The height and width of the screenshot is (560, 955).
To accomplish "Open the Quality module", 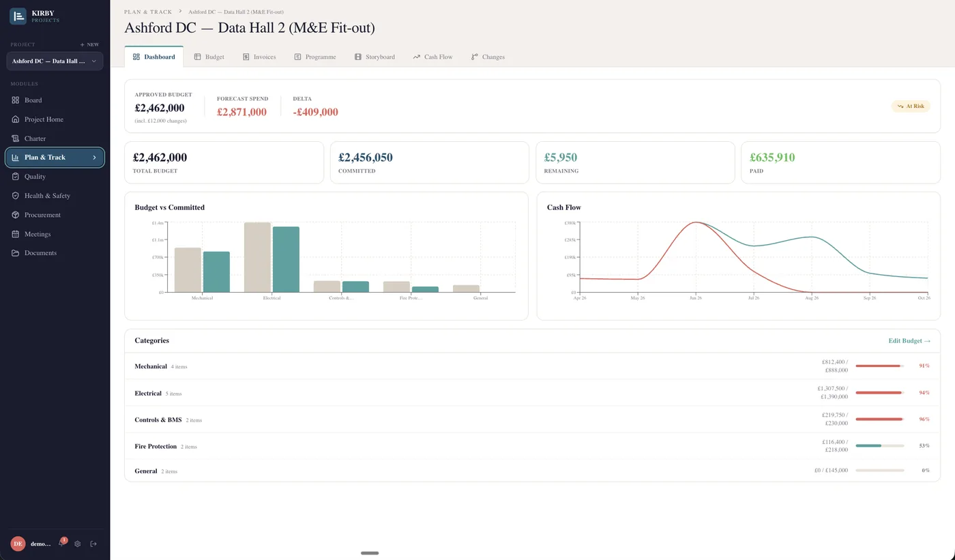I will pos(55,177).
